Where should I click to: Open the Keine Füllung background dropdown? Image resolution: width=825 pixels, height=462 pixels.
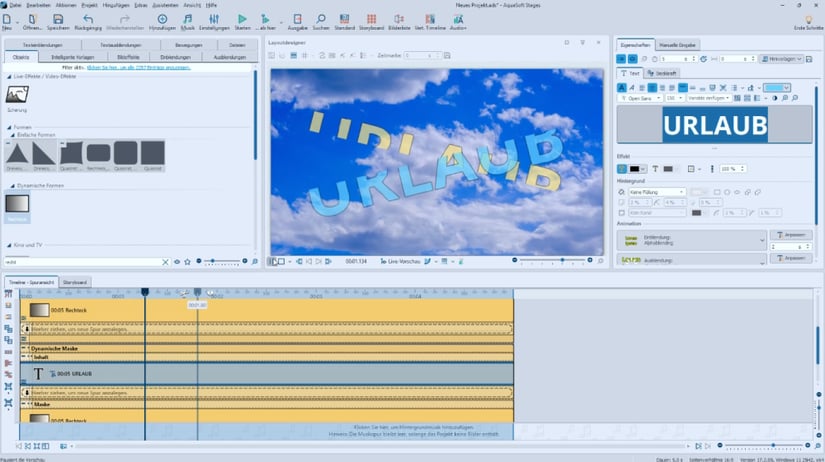(657, 193)
